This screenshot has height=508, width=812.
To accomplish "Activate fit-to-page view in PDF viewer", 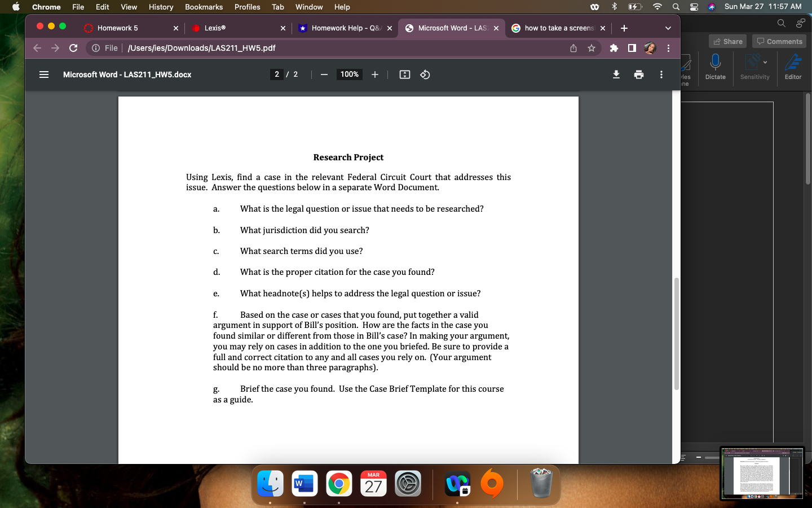I will [404, 74].
